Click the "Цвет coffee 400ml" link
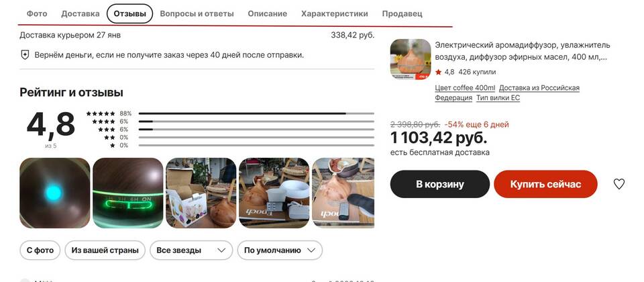The image size is (644, 282). pyautogui.click(x=465, y=88)
